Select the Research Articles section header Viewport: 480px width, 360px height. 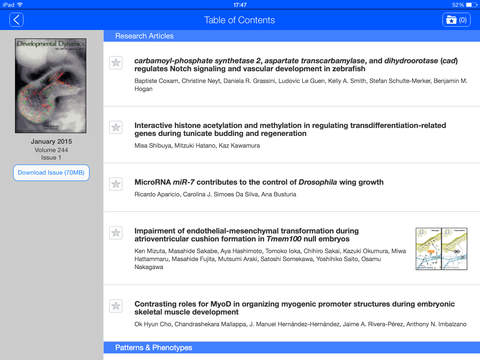point(292,36)
